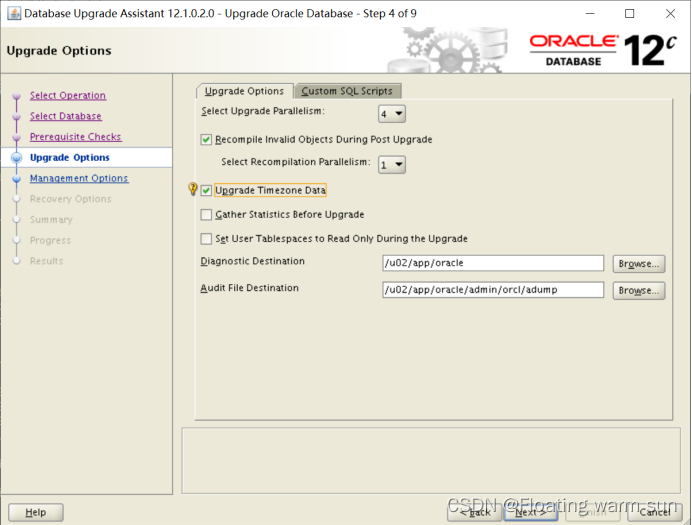Screen dimensions: 692x525
Task: Click the Audit File Destination path field
Action: (493, 290)
